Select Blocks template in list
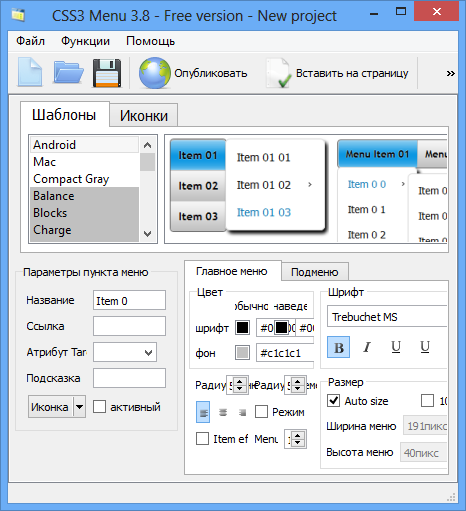 (84, 213)
